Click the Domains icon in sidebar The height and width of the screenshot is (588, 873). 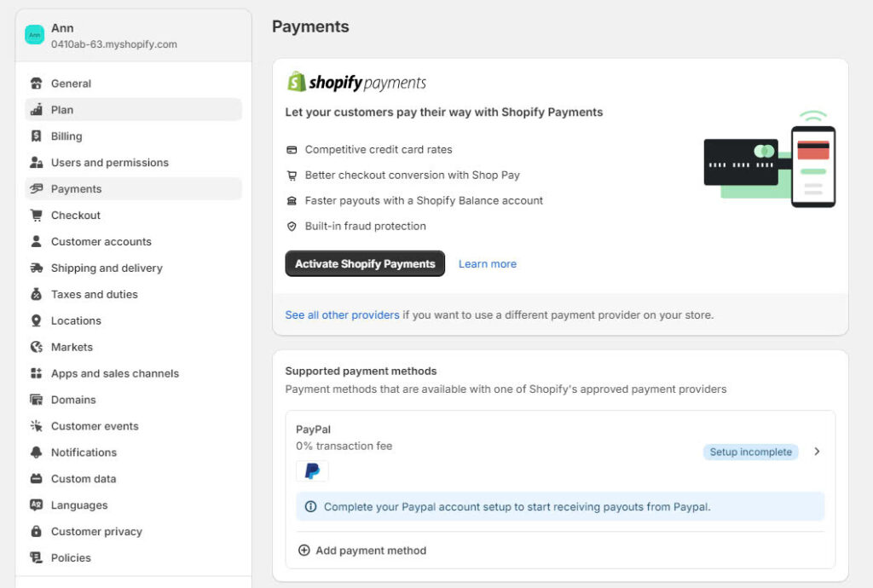point(36,400)
